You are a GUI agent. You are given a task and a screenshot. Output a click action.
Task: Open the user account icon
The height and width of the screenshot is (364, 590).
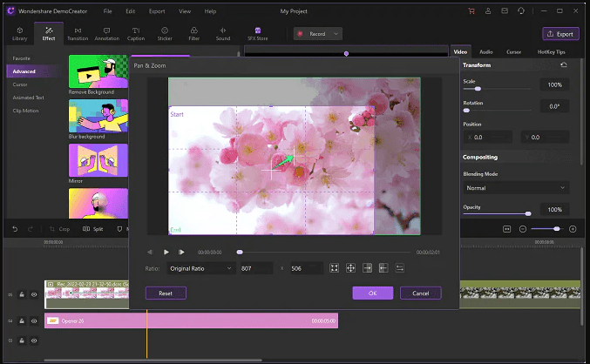488,11
